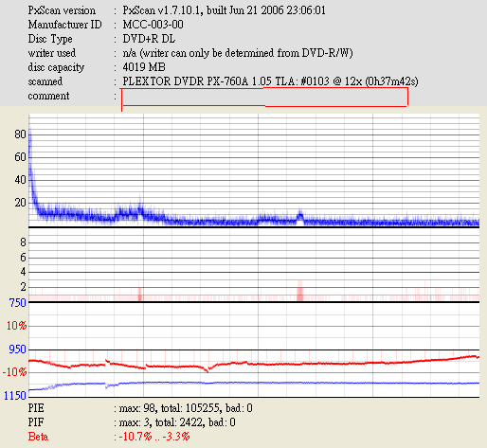
Task: Click the red PIF threshold line at 4
Action: [254, 272]
